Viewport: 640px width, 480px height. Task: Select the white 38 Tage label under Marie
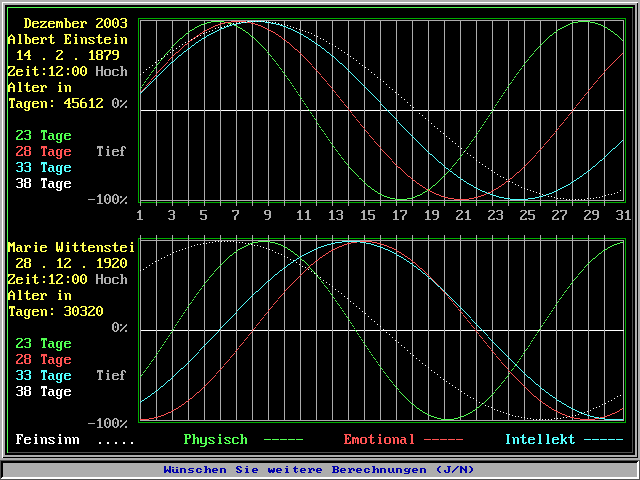[x=43, y=391]
